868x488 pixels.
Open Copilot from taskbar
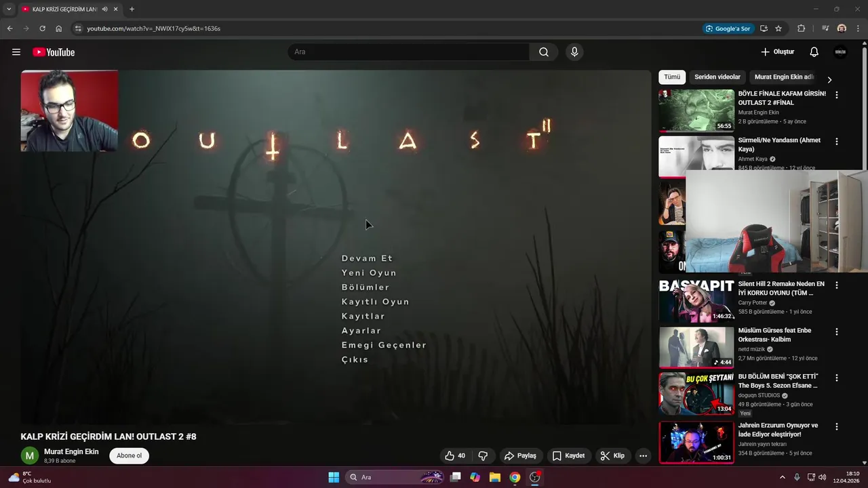[x=475, y=477]
